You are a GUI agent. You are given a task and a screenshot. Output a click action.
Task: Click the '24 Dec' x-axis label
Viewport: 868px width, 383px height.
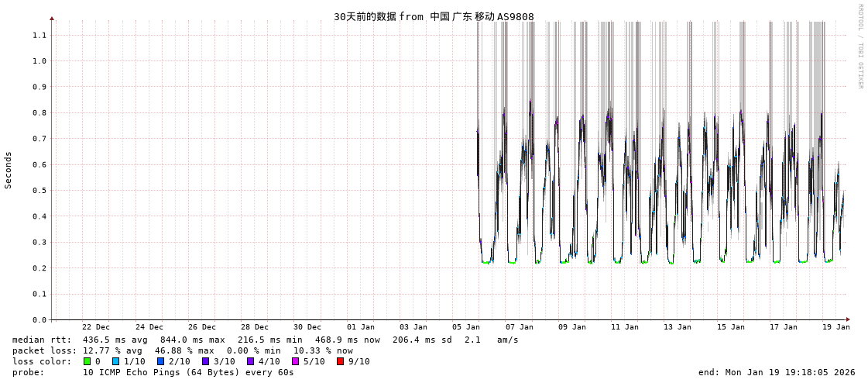(149, 327)
